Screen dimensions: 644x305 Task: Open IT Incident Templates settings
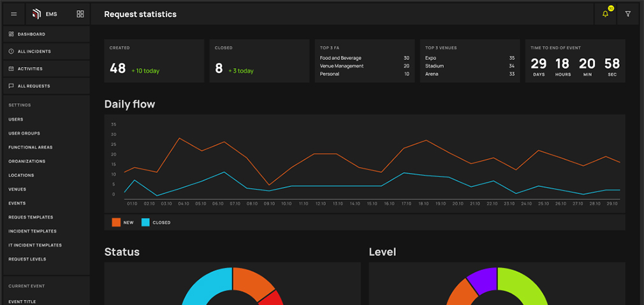[x=35, y=245]
